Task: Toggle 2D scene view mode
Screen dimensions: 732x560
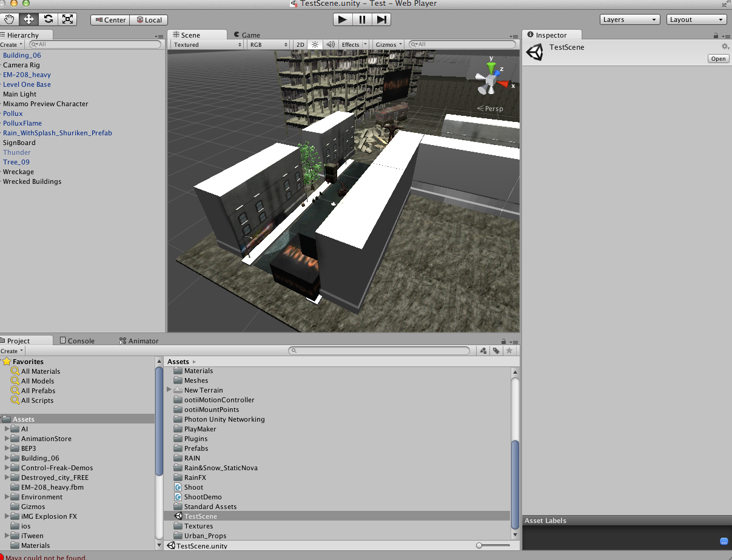Action: 300,45
